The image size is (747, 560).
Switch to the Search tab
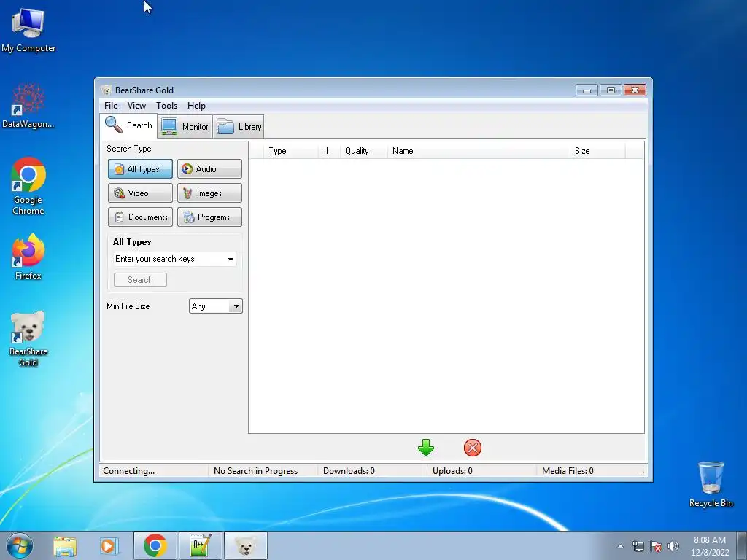128,125
